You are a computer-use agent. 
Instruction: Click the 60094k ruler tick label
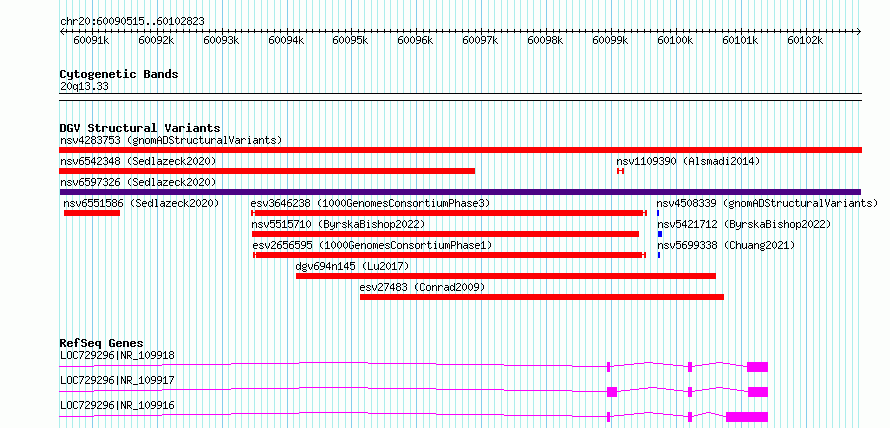[x=286, y=40]
